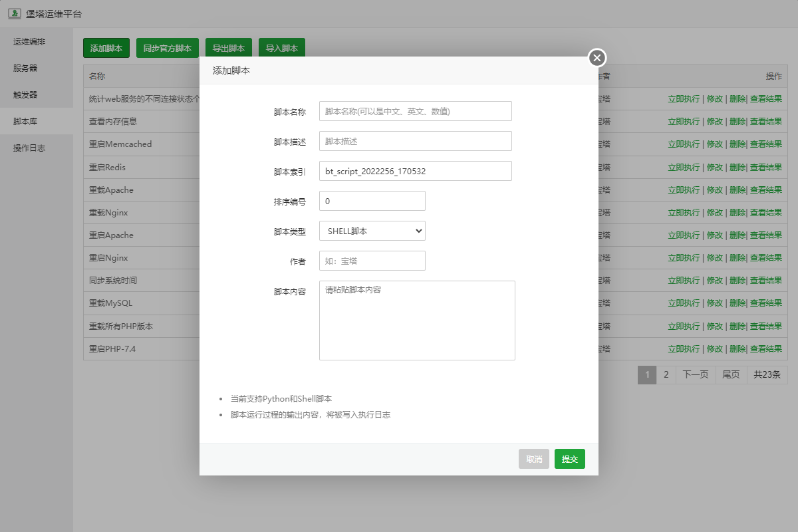
Task: Close the 添加脚本 dialog with X icon
Action: coord(597,58)
